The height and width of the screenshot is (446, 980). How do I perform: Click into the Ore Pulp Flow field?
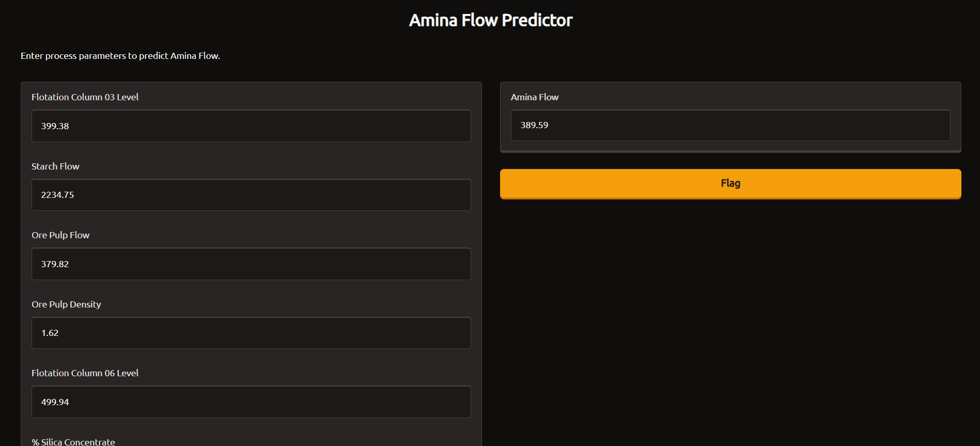click(251, 264)
